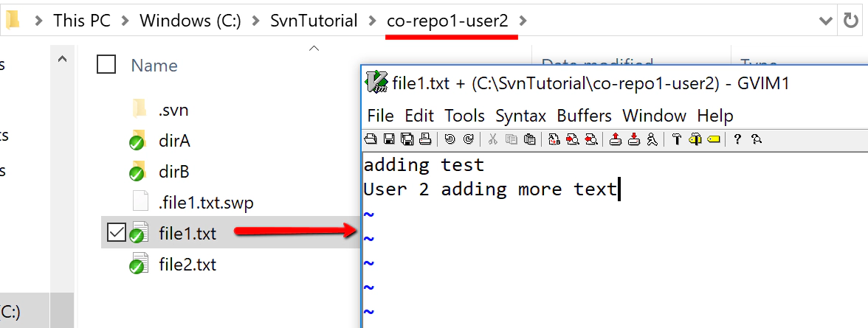Save current file using GVIM floppy icon
The image size is (868, 328).
(389, 139)
